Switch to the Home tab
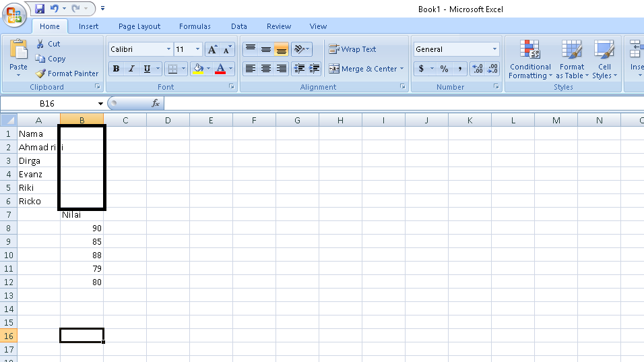The width and height of the screenshot is (644, 362). pos(50,26)
